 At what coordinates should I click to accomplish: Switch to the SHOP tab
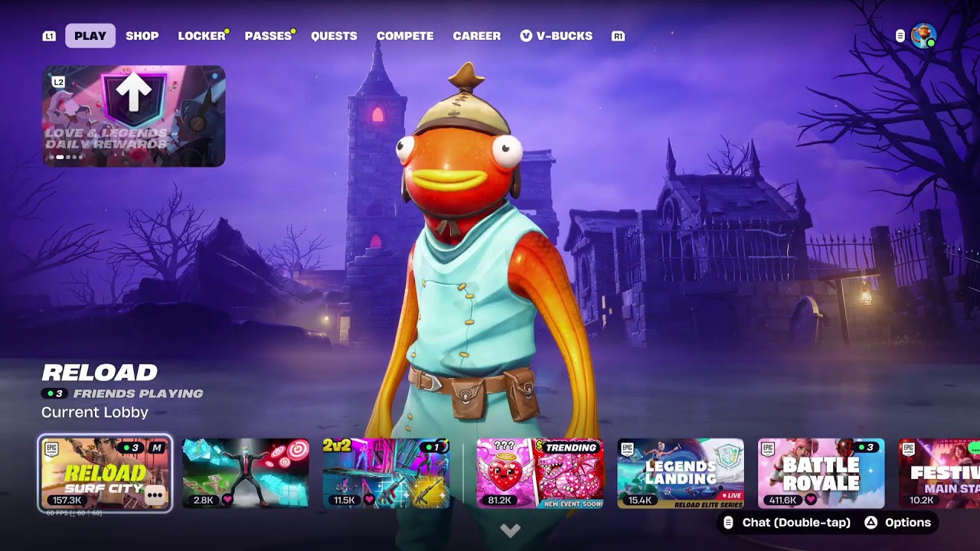pyautogui.click(x=142, y=36)
